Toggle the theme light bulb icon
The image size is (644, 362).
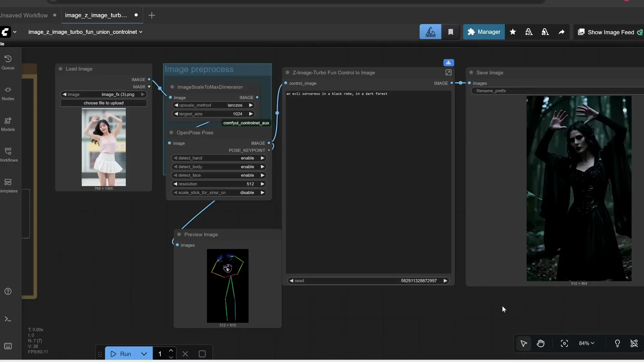pos(618,344)
